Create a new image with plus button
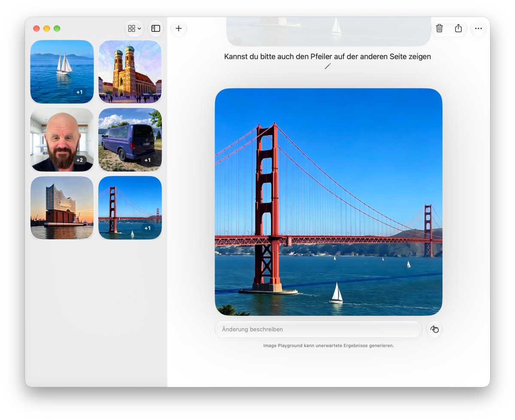Screen dimensions: 515x420 (179, 28)
